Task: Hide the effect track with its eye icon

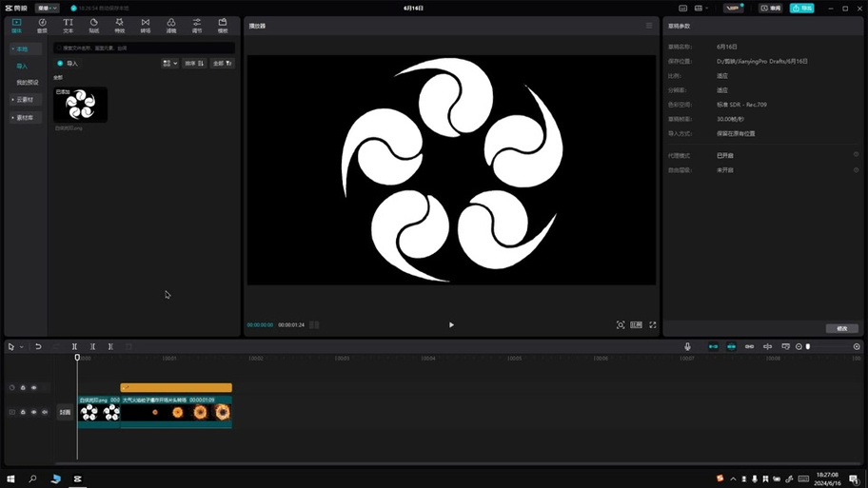Action: [x=33, y=388]
